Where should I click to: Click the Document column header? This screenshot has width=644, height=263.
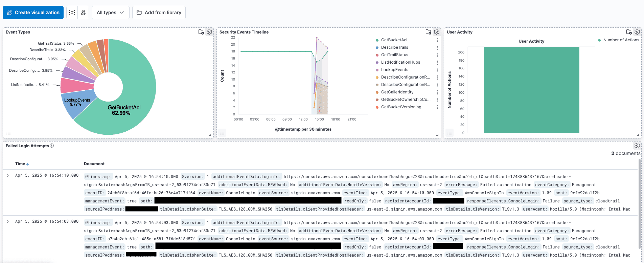pyautogui.click(x=94, y=164)
